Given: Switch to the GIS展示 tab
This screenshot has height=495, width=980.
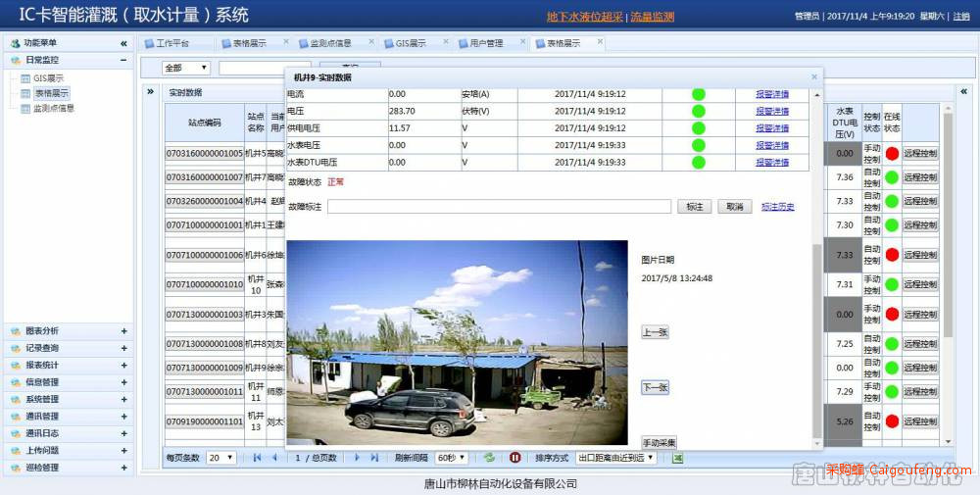Looking at the screenshot, I should tap(412, 43).
